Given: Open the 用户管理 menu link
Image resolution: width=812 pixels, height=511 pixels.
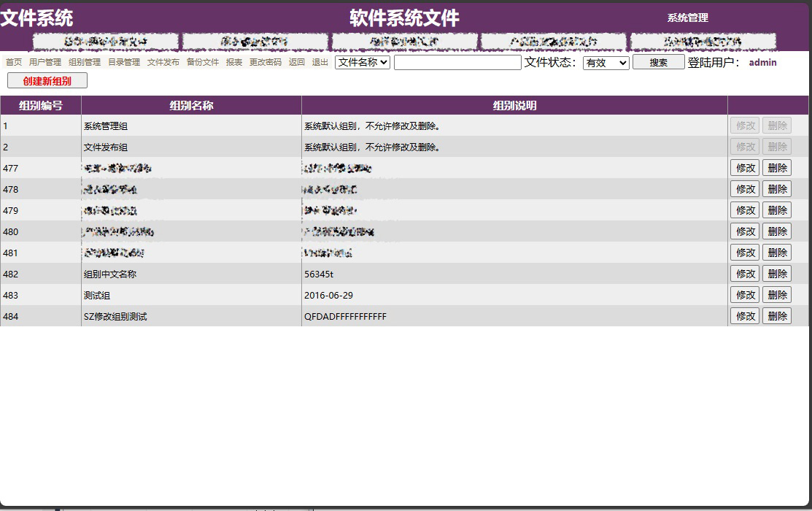Looking at the screenshot, I should pyautogui.click(x=45, y=62).
